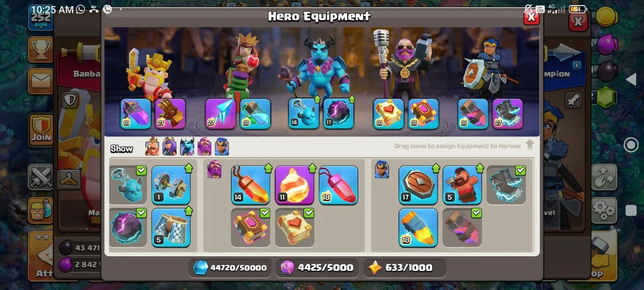Select the level 1 metal wheels equipment
644x290 pixels.
[171, 185]
